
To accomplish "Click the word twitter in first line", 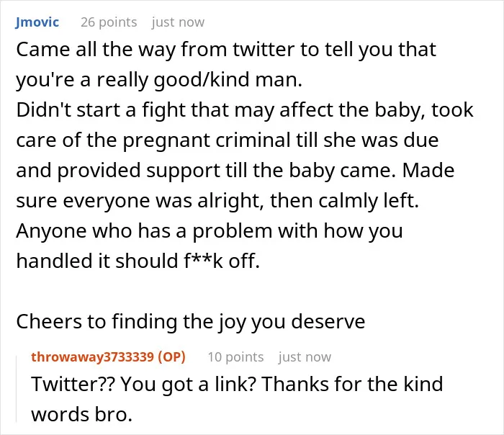I will 264,50.
